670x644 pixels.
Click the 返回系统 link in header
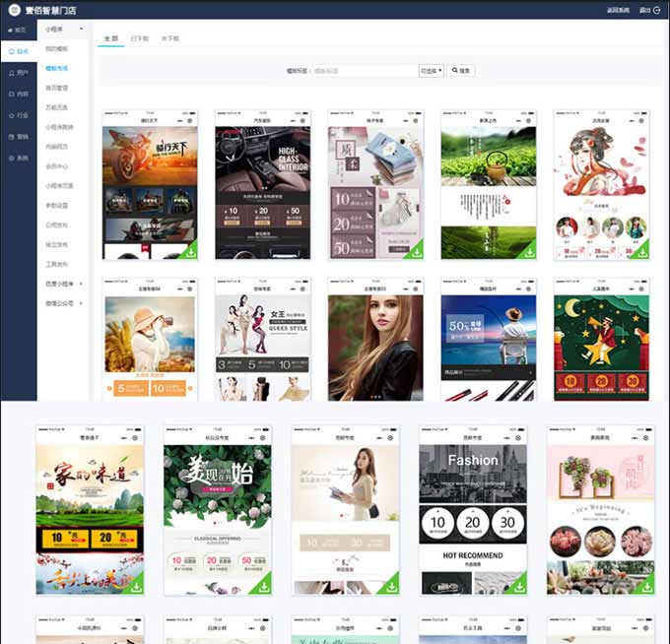(x=619, y=9)
